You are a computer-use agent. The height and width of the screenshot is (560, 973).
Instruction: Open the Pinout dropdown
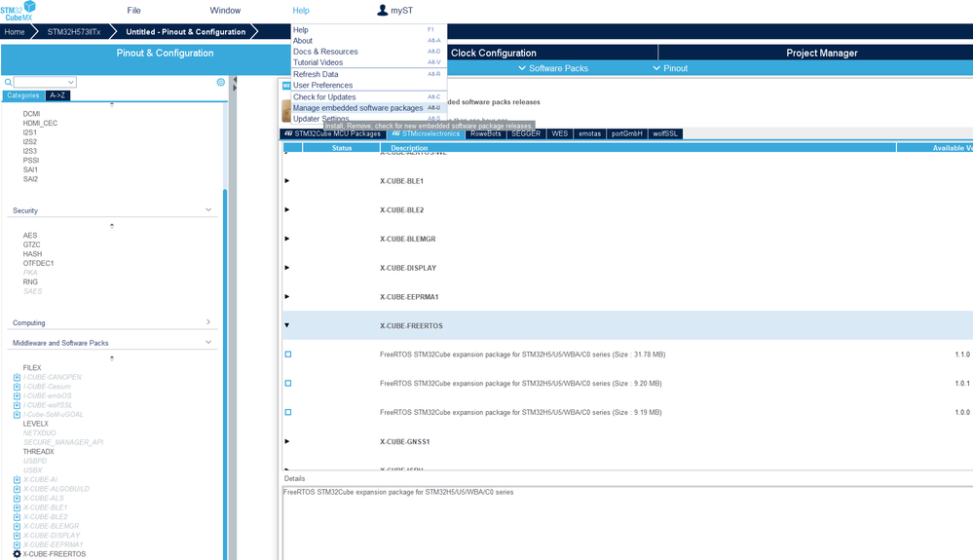[x=670, y=68]
